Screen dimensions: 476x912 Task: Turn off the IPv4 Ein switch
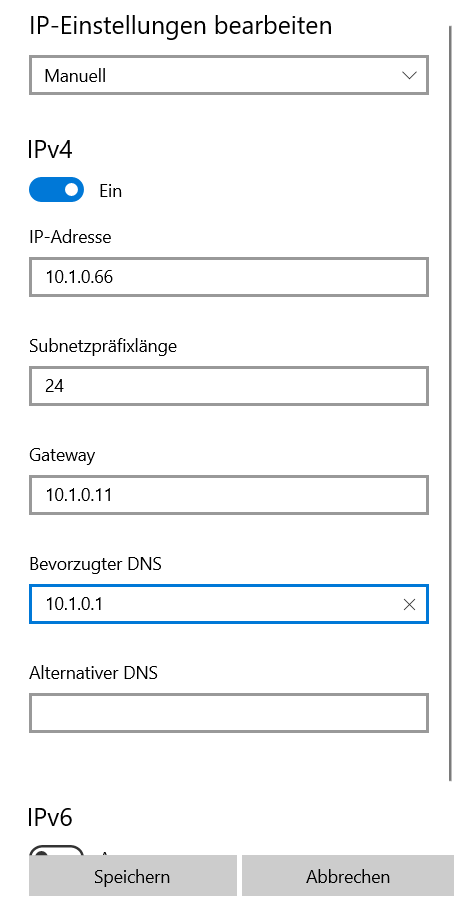(x=56, y=190)
